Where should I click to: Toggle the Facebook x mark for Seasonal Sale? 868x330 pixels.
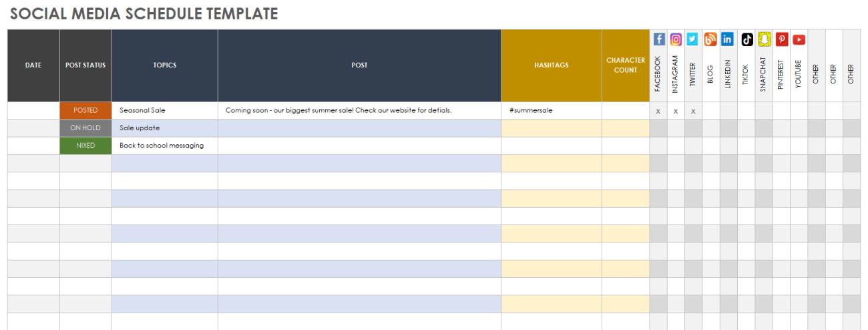[658, 111]
